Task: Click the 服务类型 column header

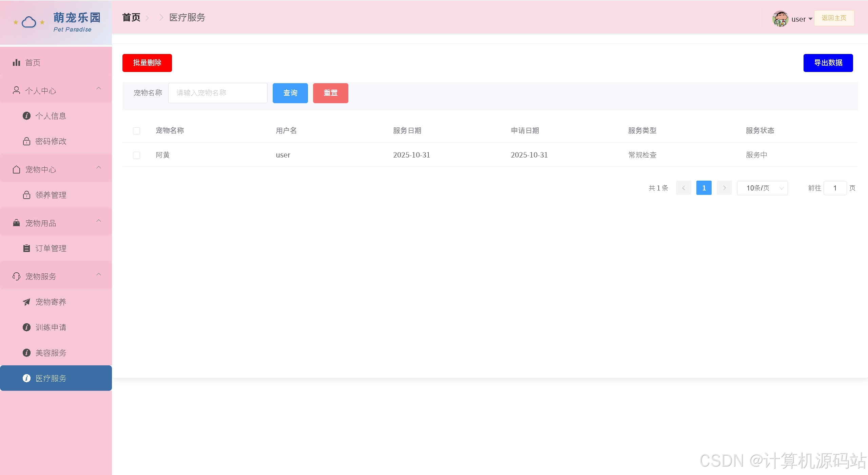Action: pyautogui.click(x=642, y=130)
